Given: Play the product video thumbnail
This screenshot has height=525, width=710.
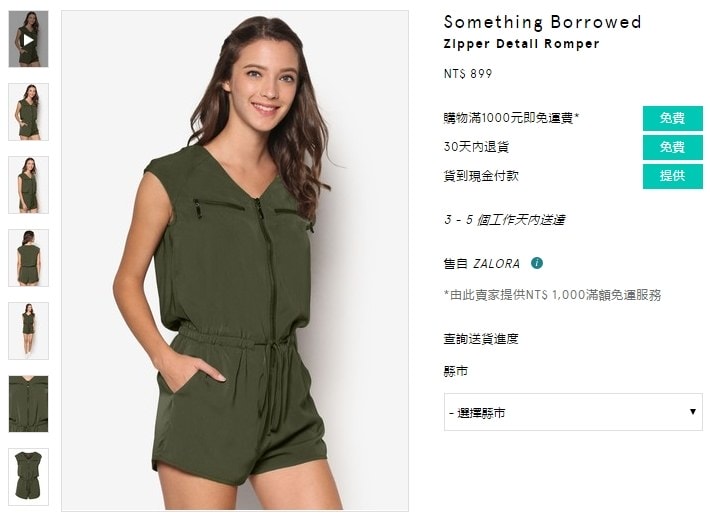Looking at the screenshot, I should point(28,39).
